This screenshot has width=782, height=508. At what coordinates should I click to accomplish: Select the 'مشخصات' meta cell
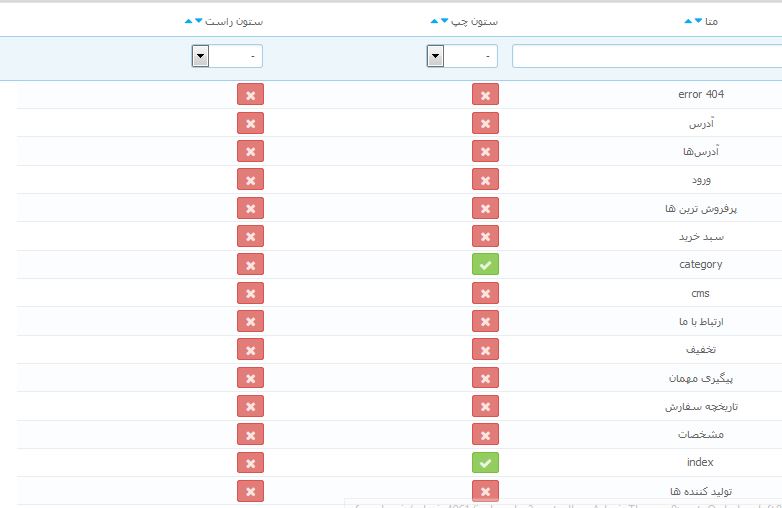click(701, 435)
